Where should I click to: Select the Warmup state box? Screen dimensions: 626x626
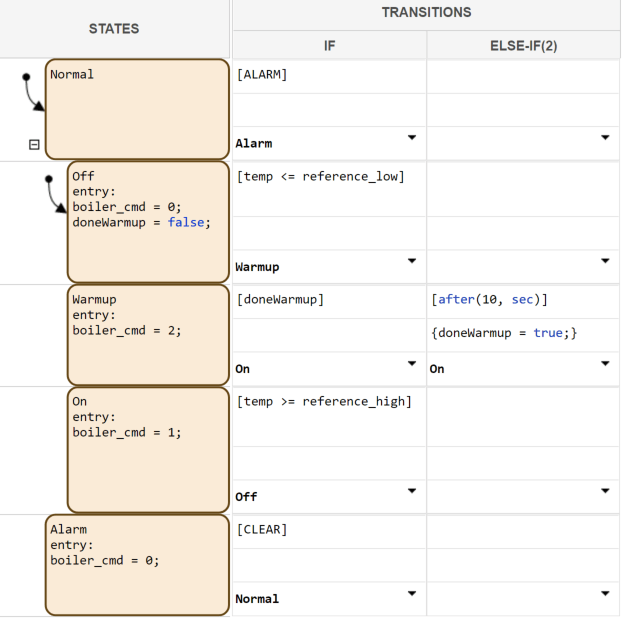147,335
